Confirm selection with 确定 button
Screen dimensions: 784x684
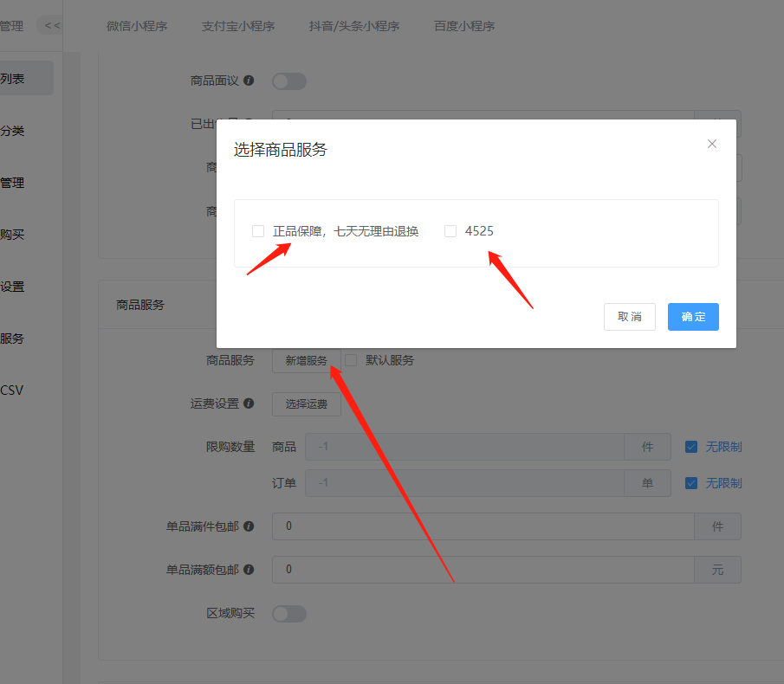[x=693, y=317]
